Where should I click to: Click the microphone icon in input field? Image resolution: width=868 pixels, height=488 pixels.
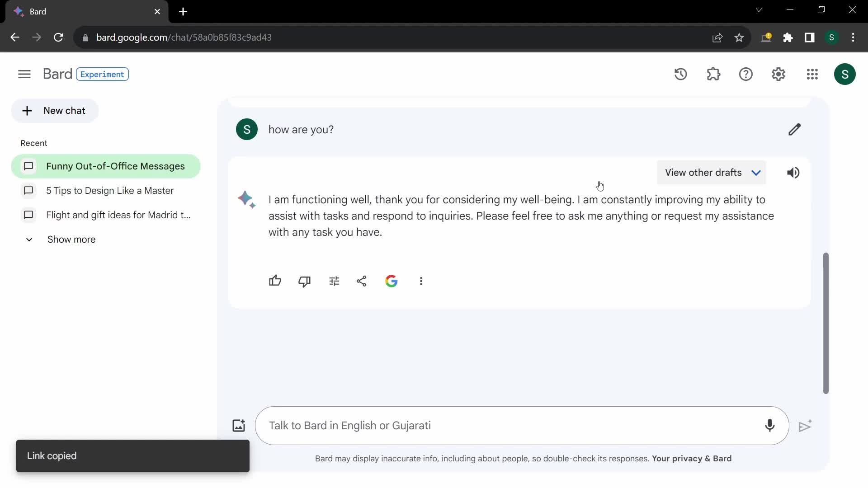[x=769, y=426]
